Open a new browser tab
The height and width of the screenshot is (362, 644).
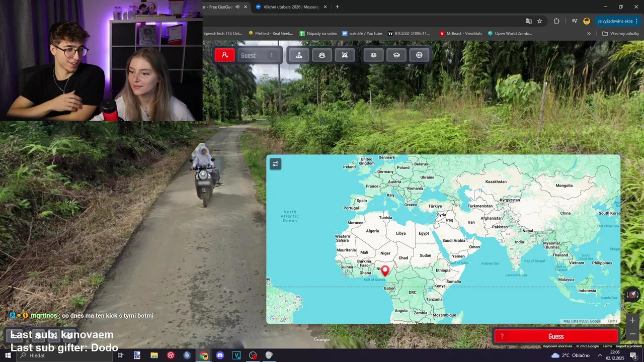coord(337,7)
